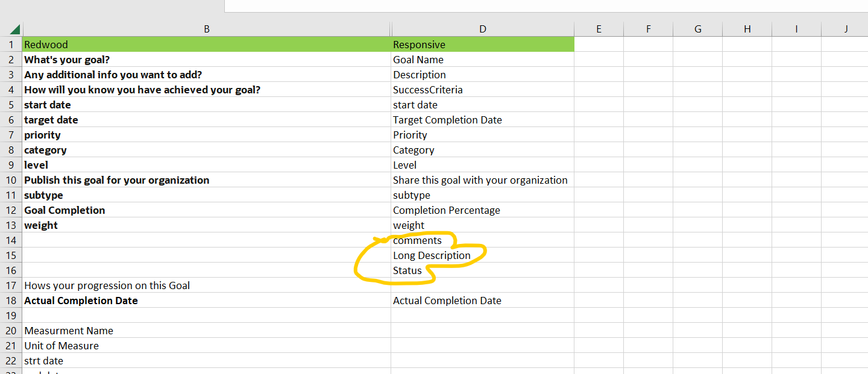
Task: Select row 1 header
Action: point(11,44)
